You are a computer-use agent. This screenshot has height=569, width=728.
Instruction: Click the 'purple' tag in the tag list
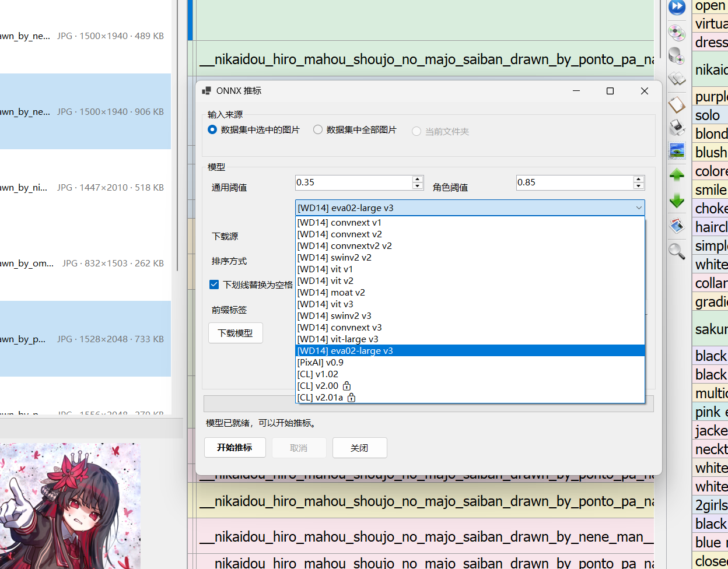coord(710,96)
